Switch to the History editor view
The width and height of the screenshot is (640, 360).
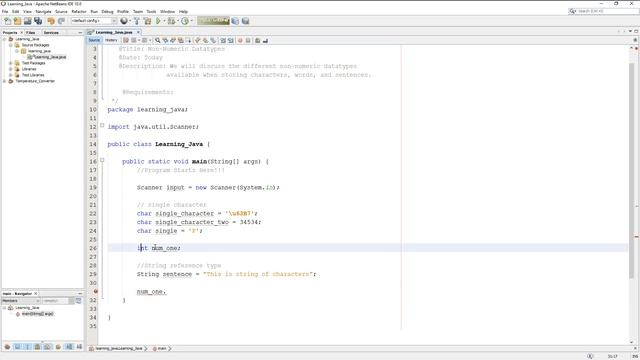(x=111, y=40)
